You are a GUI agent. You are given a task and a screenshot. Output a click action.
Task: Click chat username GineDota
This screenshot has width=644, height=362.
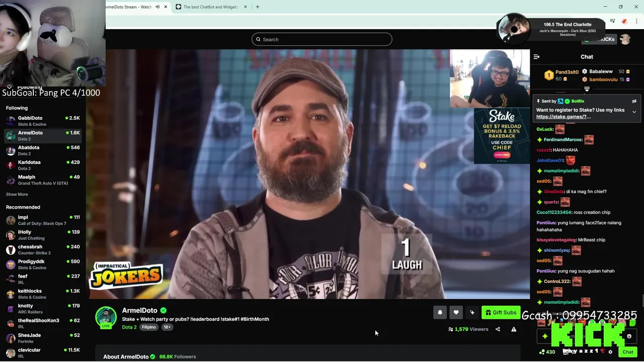pos(554,192)
